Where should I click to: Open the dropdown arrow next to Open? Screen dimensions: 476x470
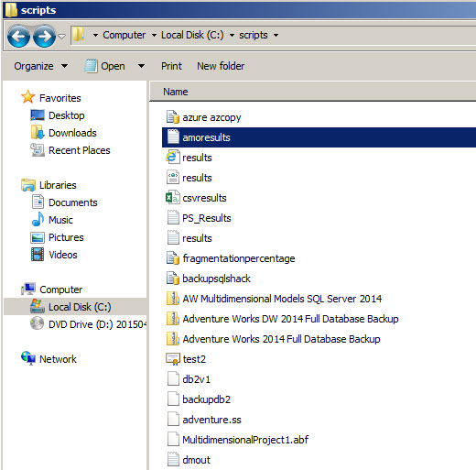141,66
